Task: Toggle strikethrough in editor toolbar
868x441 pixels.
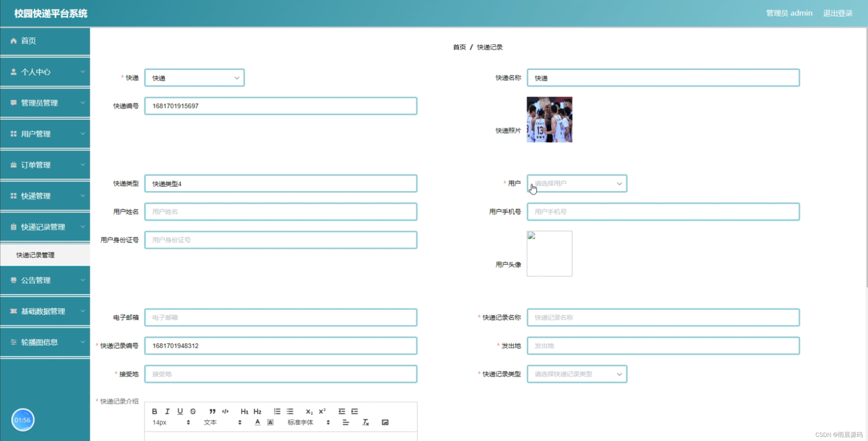Action: [x=193, y=411]
